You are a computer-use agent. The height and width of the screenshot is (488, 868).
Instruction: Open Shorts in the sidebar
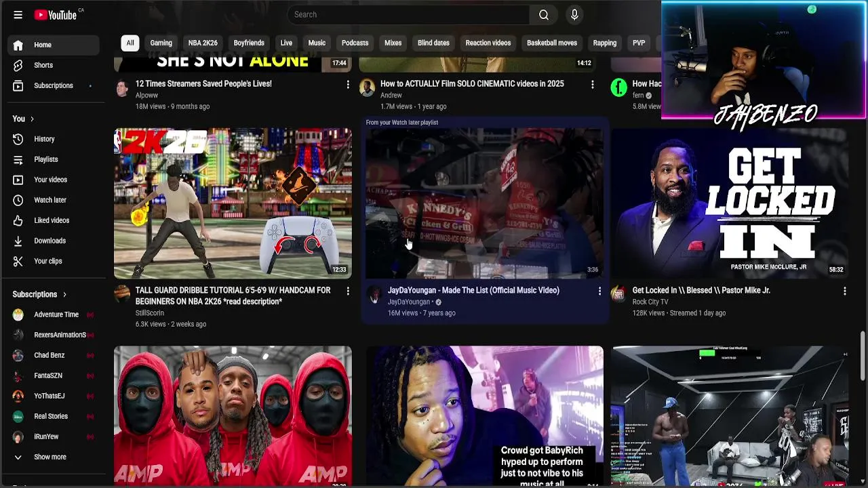tap(54, 65)
